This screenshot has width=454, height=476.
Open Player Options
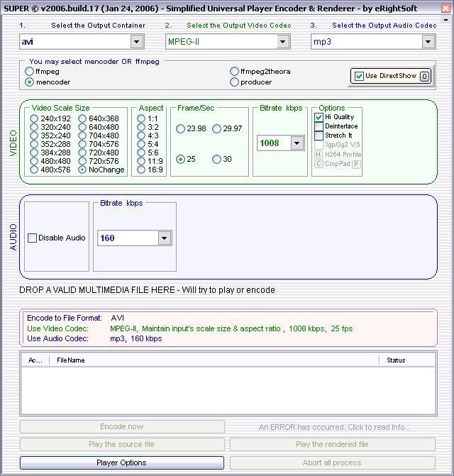(122, 463)
